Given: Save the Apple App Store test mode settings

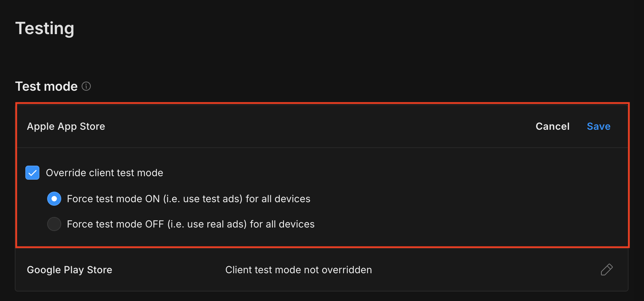Looking at the screenshot, I should click(598, 126).
